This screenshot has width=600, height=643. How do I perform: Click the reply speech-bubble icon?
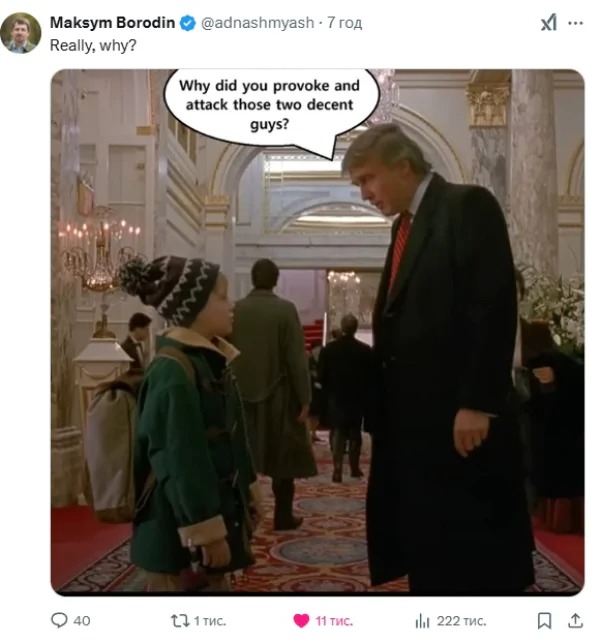click(59, 620)
